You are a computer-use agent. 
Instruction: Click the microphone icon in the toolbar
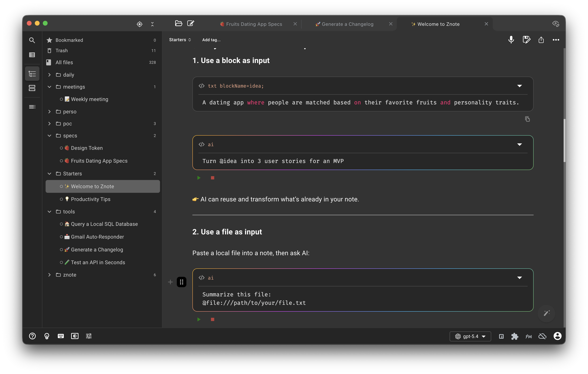point(511,40)
